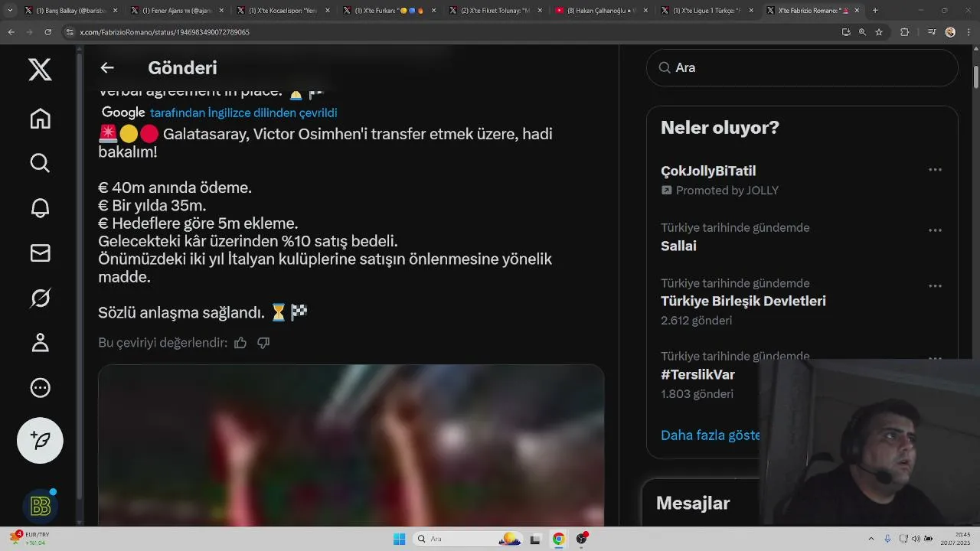
Task: Open the BB account avatar menu
Action: 40,506
